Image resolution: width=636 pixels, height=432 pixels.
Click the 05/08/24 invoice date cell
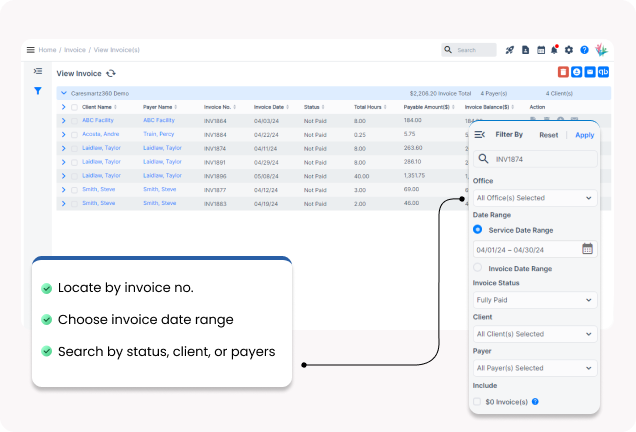coord(266,176)
